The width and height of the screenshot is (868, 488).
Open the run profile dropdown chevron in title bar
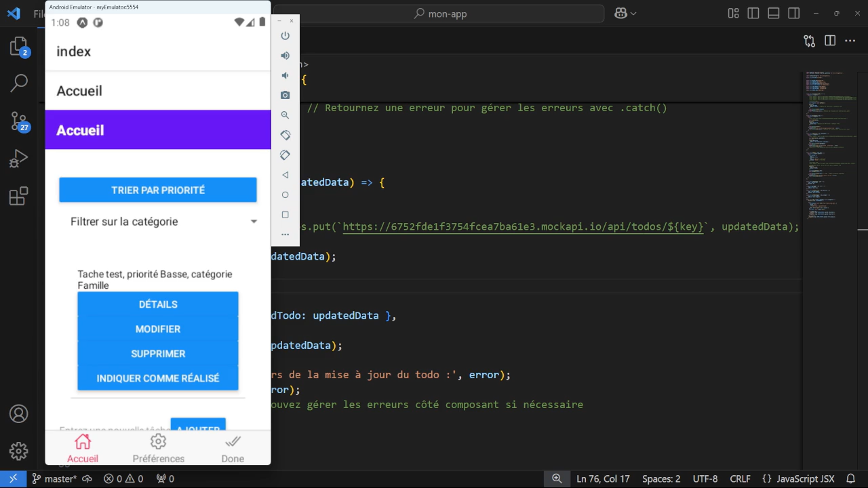coord(633,13)
